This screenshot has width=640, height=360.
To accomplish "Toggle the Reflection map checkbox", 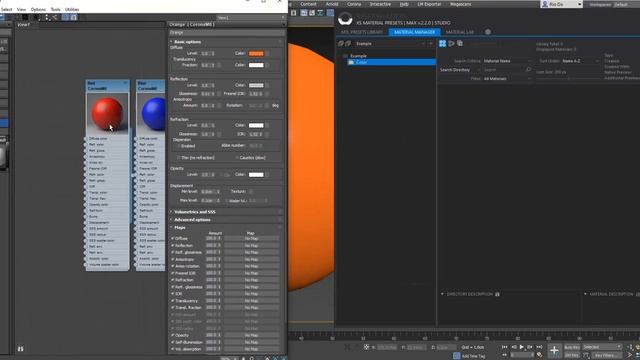I will click(173, 245).
